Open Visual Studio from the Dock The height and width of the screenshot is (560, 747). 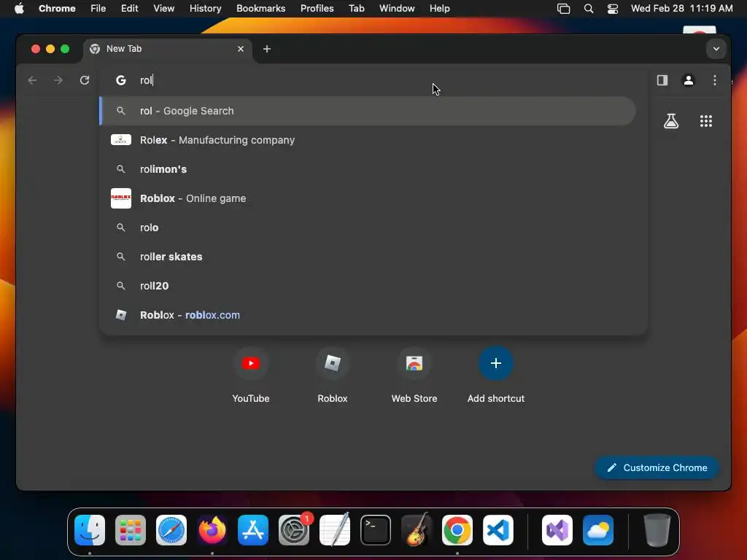click(557, 530)
